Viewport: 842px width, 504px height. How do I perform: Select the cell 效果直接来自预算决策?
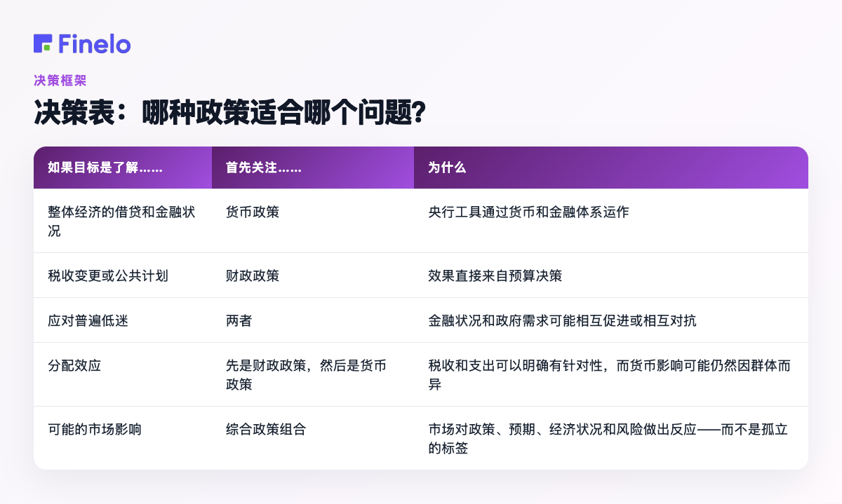pyautogui.click(x=611, y=275)
